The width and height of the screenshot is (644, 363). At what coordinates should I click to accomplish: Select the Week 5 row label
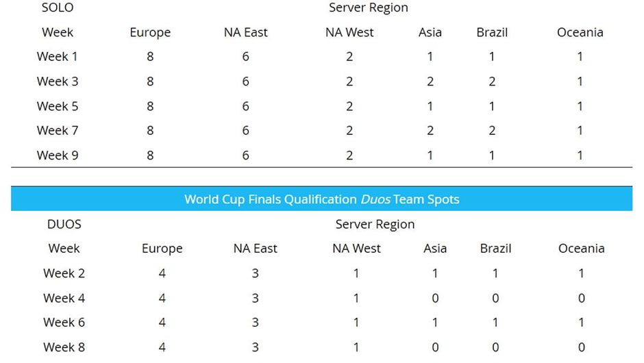[58, 106]
